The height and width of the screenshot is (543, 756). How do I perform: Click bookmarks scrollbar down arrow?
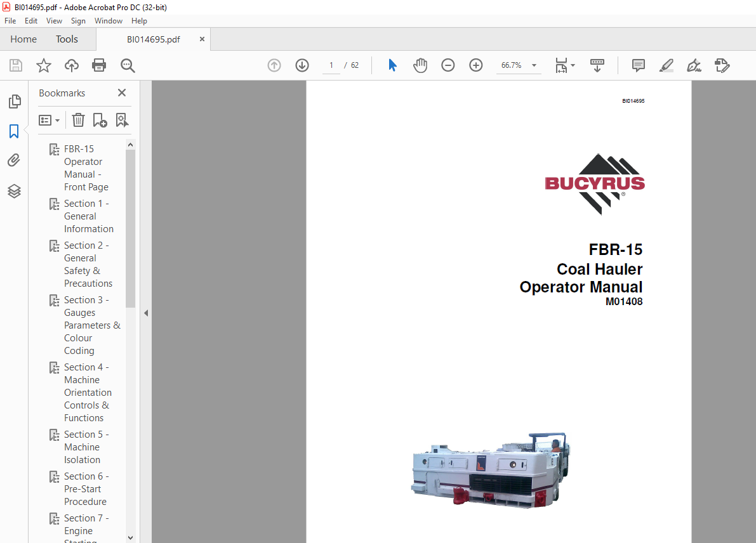(x=130, y=538)
